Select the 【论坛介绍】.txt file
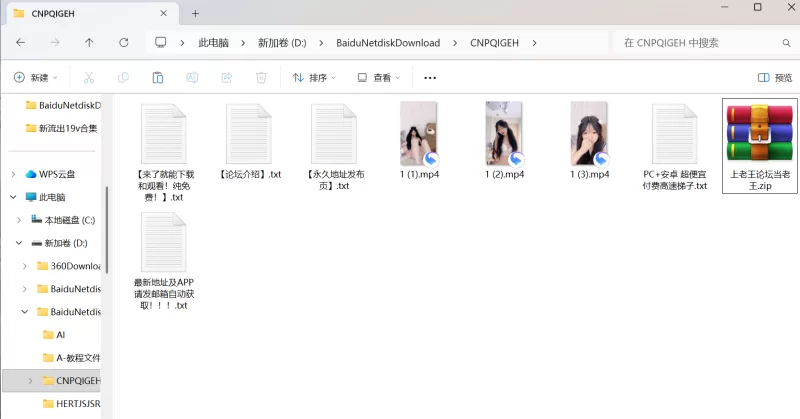Viewport: 800px width, 419px height. click(x=249, y=142)
